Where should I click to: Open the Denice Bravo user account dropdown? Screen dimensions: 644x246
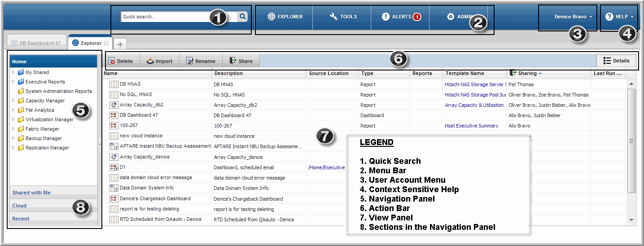click(573, 17)
